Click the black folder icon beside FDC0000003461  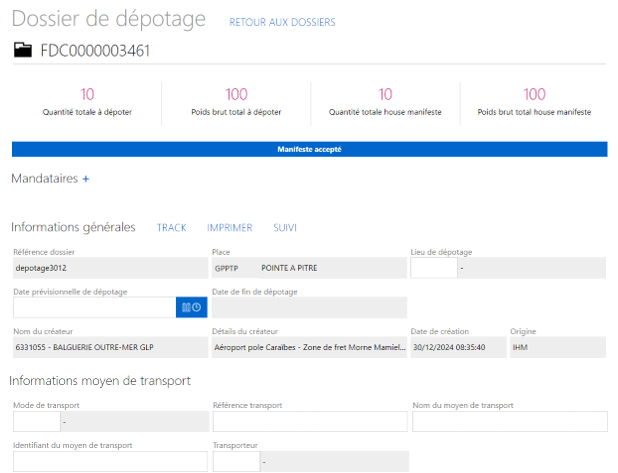coord(22,51)
